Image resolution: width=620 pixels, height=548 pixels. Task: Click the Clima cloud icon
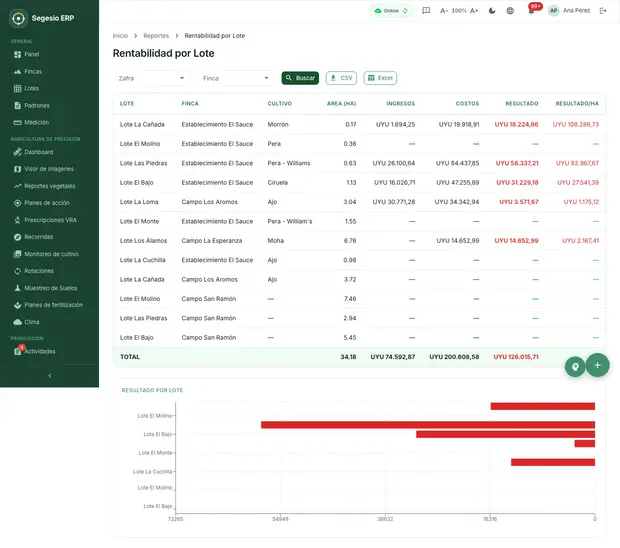point(17,322)
